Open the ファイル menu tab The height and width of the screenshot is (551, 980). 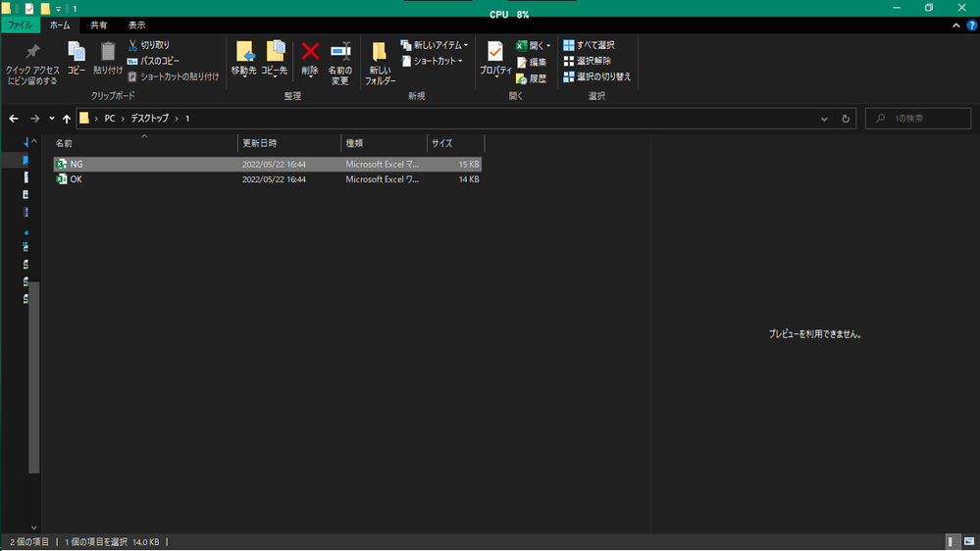20,25
